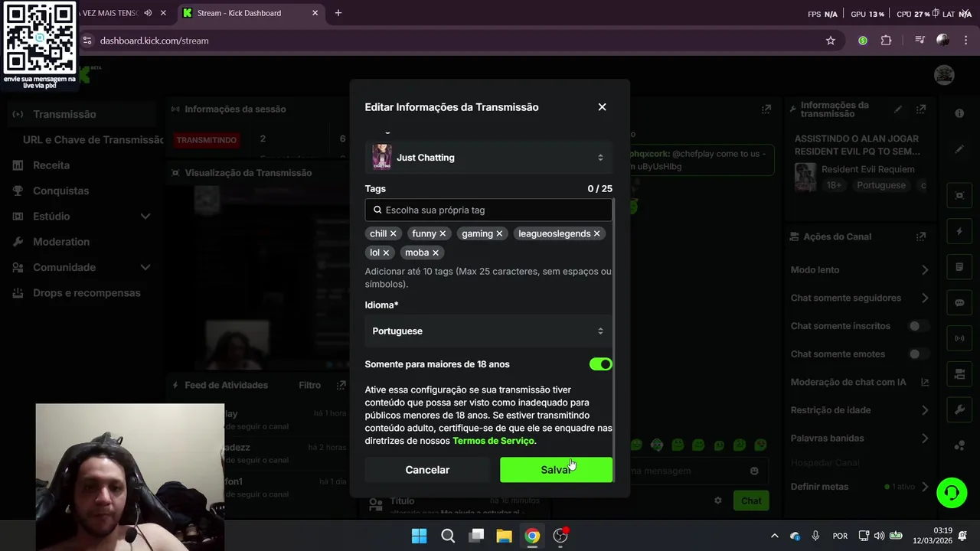Bookmark this page with the star icon

pyautogui.click(x=831, y=41)
